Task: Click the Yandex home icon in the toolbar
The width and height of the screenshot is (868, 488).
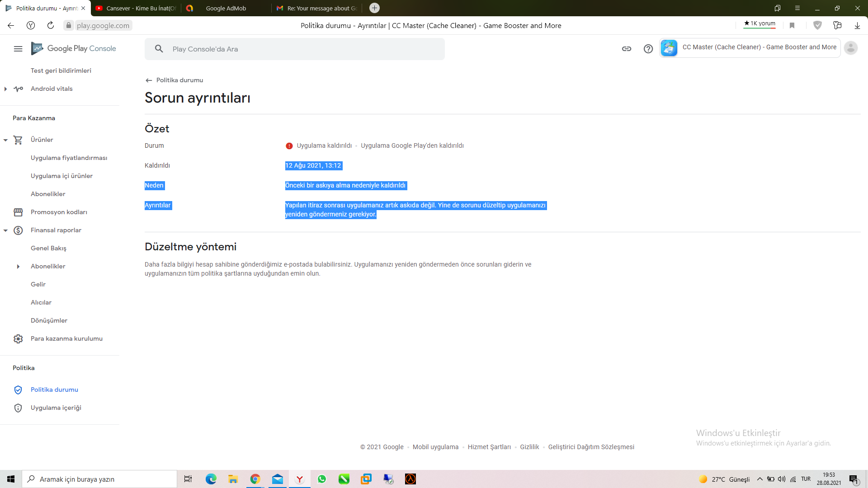Action: click(31, 25)
